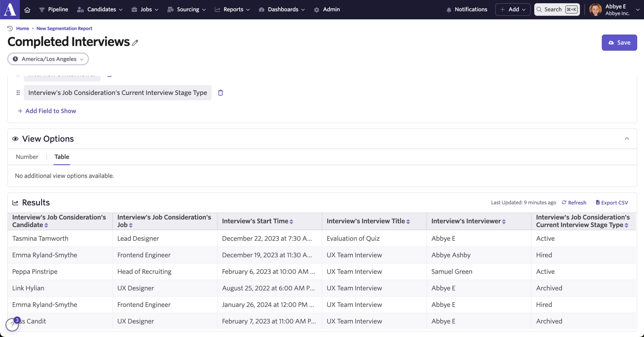Click the Abbye E profile avatar

[x=595, y=9]
